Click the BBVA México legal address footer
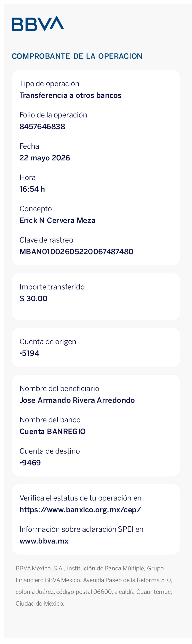Screen dimensions: 192x644 point(94,586)
